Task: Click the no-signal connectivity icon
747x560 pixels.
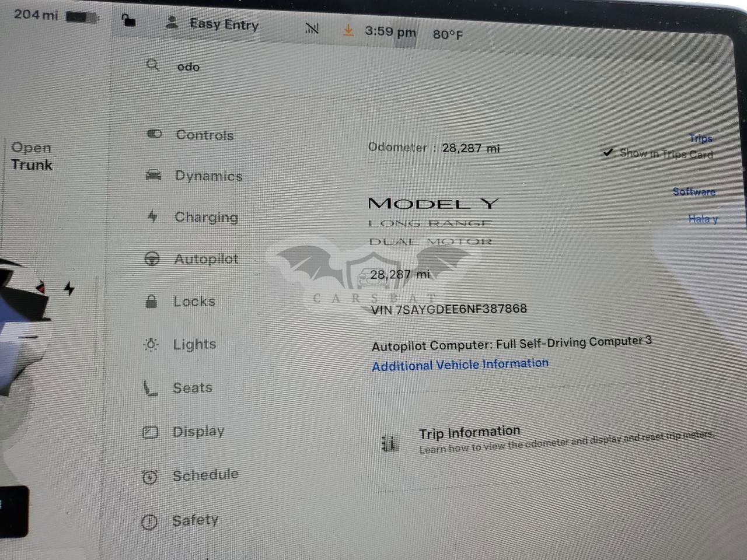Action: (x=312, y=27)
